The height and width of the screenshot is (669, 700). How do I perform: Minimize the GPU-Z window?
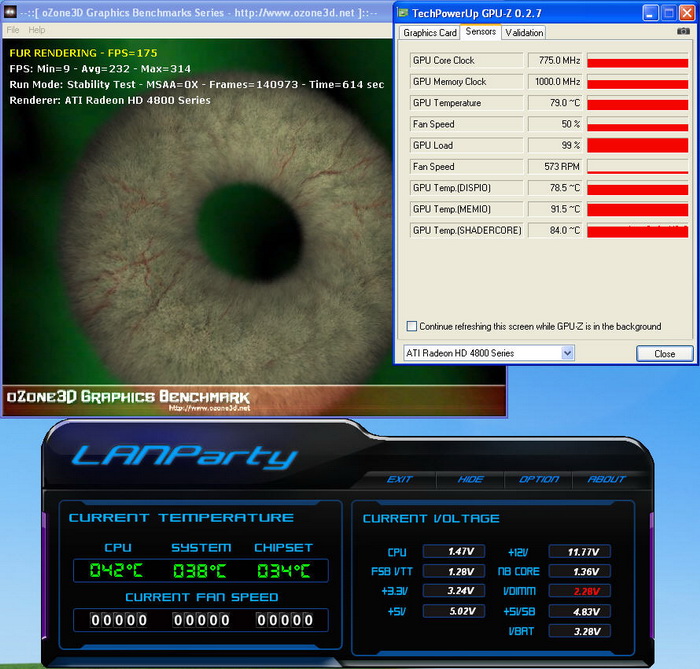[650, 13]
